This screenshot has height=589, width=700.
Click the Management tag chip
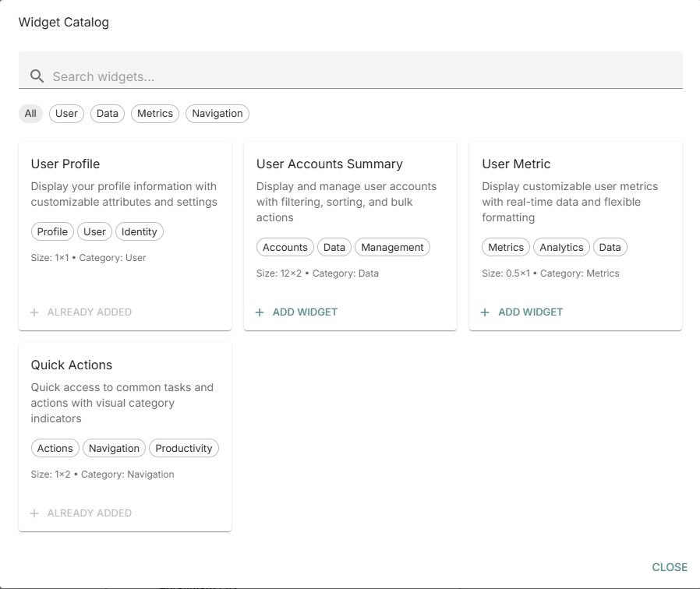click(392, 247)
